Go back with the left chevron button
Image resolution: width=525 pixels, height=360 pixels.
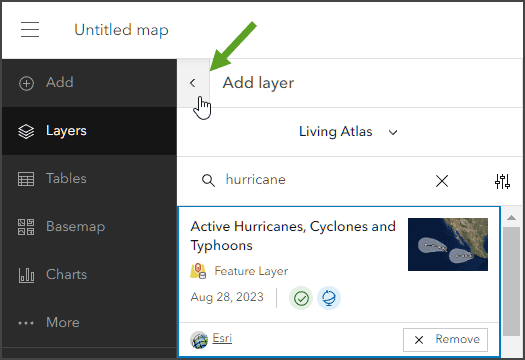point(193,83)
